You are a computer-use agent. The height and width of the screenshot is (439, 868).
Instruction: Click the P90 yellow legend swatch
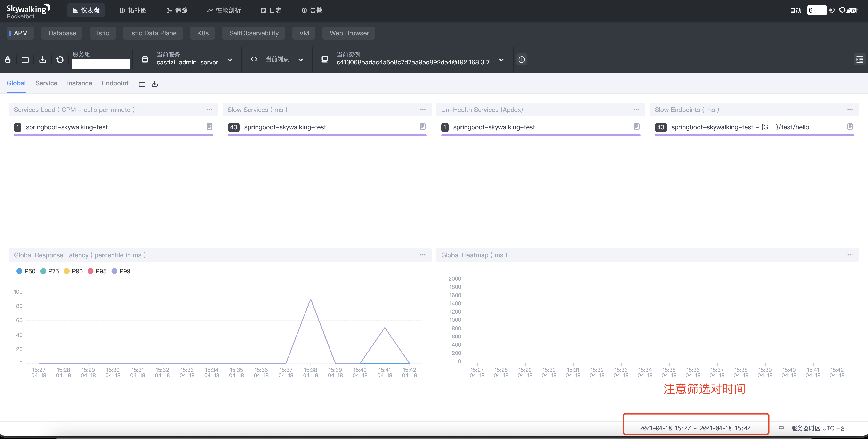point(67,271)
